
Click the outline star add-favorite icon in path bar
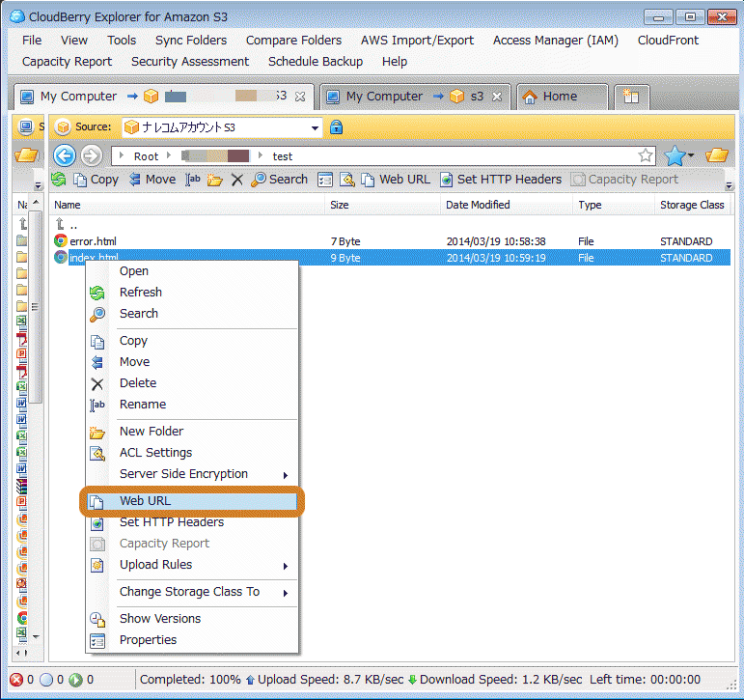[x=646, y=155]
